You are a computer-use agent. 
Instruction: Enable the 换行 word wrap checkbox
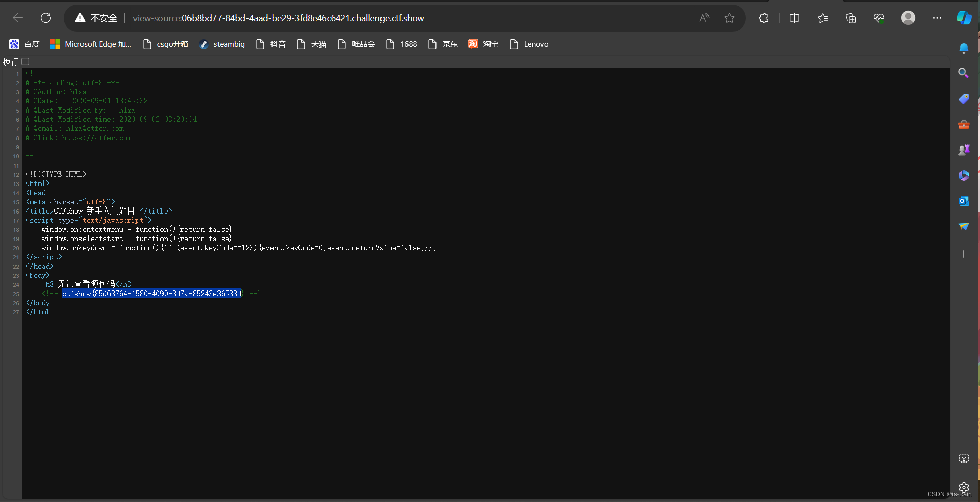(25, 62)
